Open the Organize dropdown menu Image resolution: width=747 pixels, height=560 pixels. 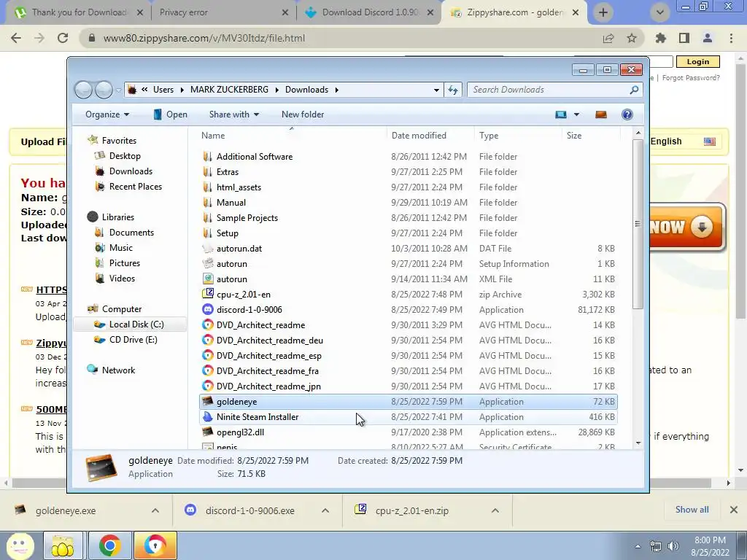(107, 114)
